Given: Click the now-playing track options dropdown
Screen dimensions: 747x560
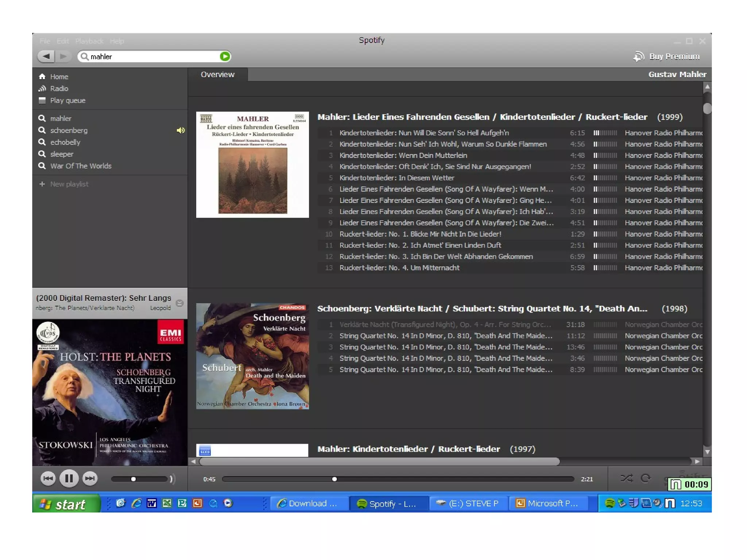Looking at the screenshot, I should coord(179,303).
